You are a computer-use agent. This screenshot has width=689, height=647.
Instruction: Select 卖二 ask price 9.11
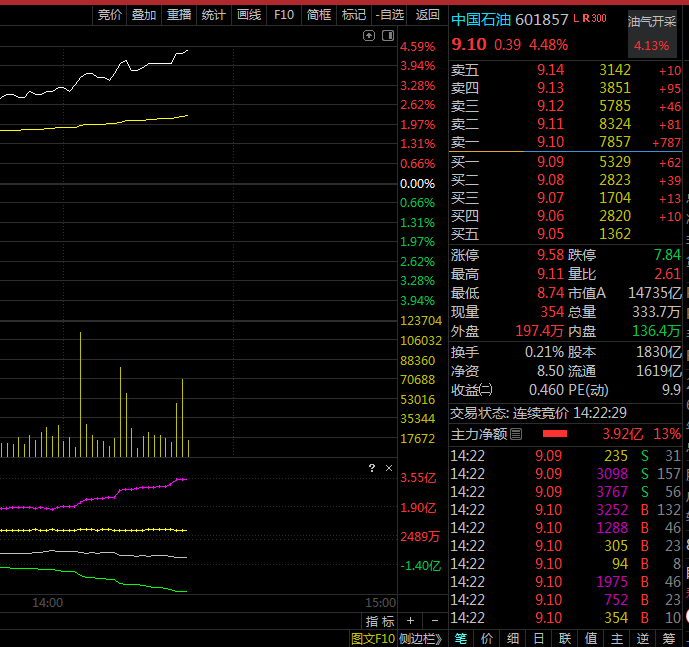[x=551, y=124]
